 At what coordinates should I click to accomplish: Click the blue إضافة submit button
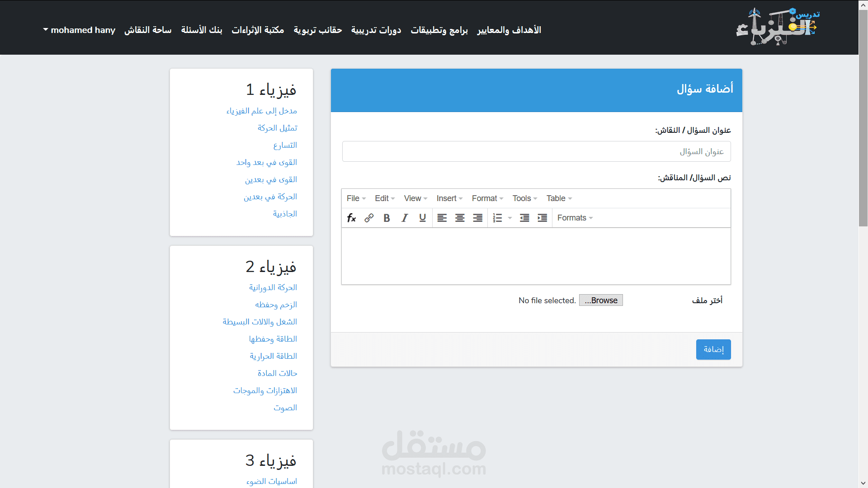point(713,349)
